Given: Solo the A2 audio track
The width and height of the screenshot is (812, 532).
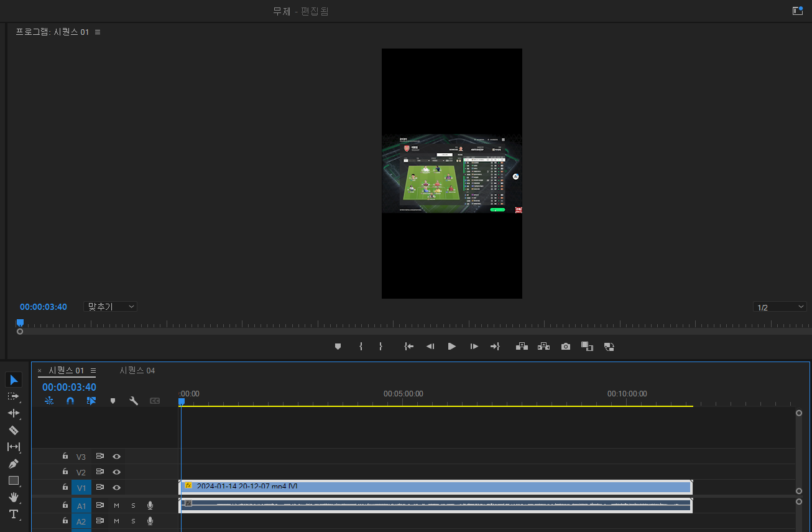Looking at the screenshot, I should (x=133, y=521).
